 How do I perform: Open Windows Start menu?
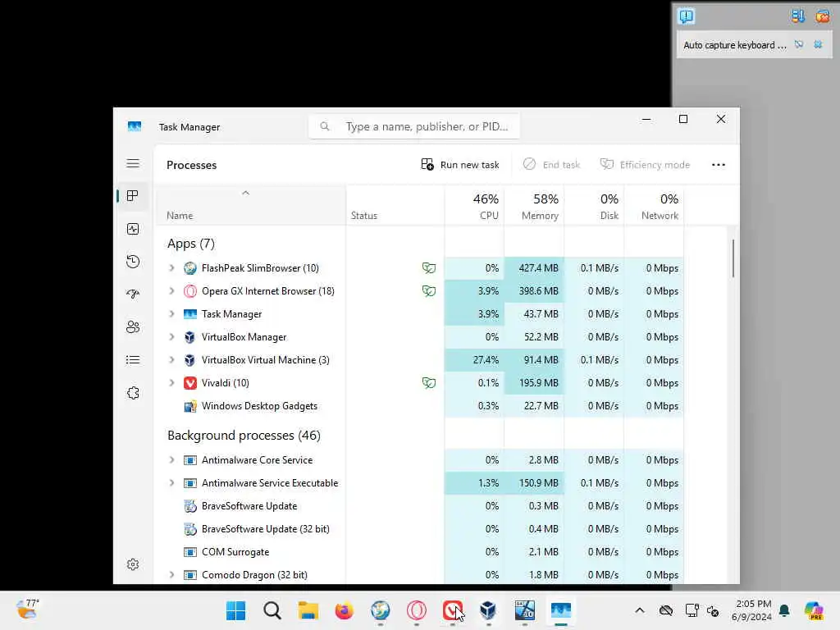(235, 610)
